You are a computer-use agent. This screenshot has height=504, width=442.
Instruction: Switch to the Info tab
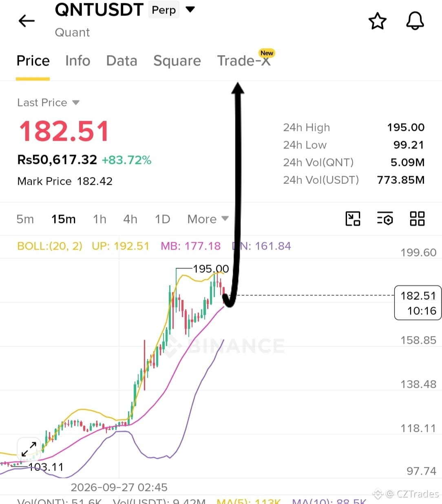click(x=77, y=61)
